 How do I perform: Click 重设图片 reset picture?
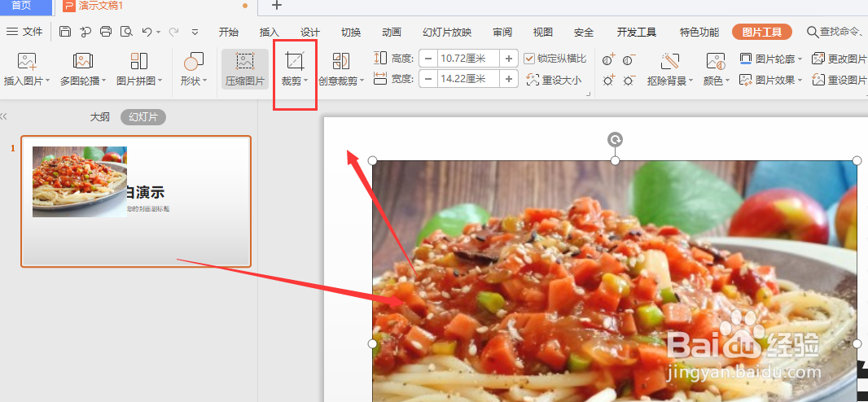tap(840, 81)
